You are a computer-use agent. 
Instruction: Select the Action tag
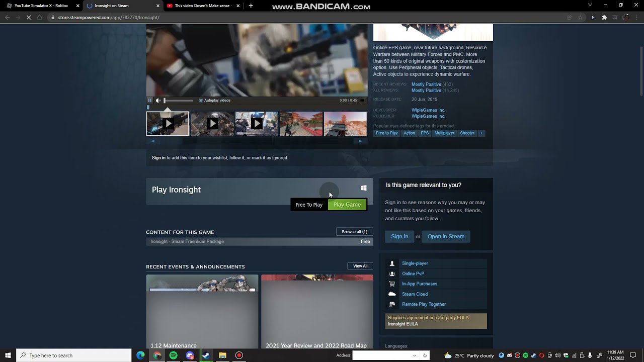[409, 133]
